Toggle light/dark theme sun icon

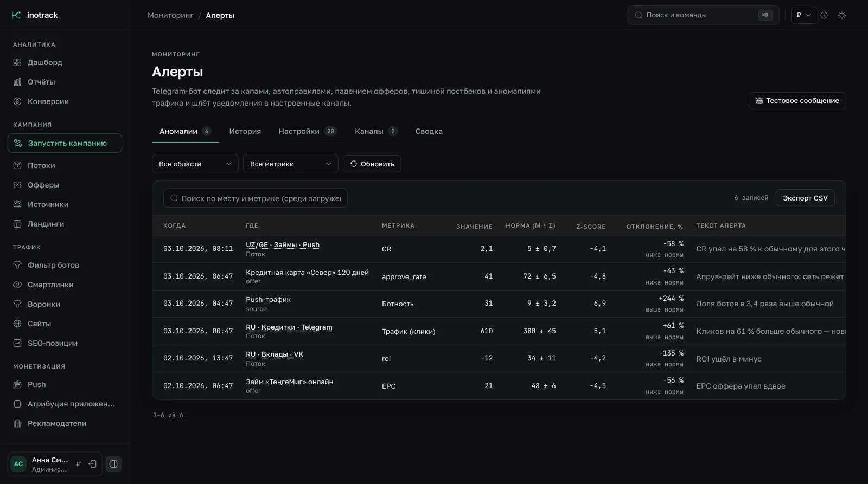(842, 15)
